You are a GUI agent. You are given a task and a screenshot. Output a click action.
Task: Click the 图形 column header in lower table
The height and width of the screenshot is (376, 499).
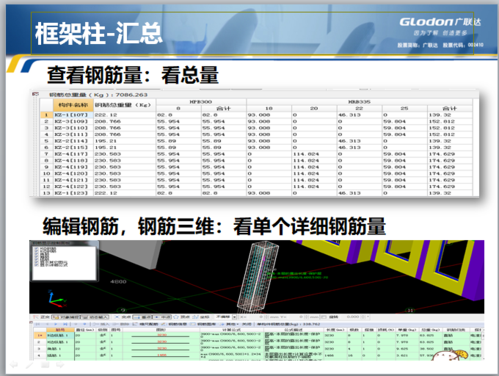pos(161,330)
